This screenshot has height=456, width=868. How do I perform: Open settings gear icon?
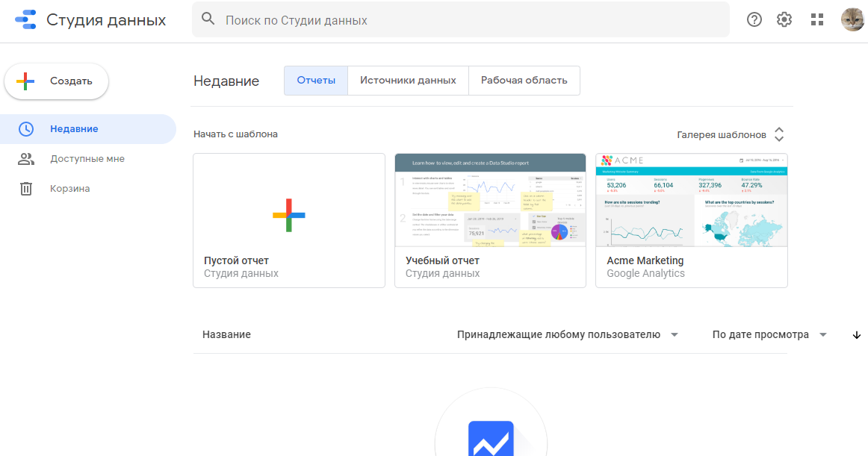[x=784, y=20]
